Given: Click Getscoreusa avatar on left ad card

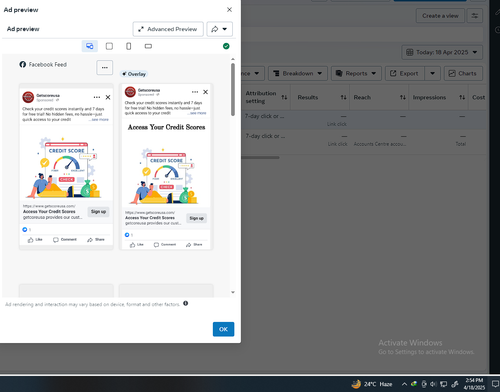Looking at the screenshot, I should (x=28, y=97).
